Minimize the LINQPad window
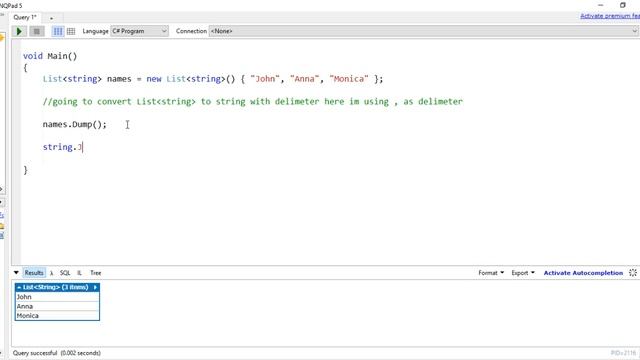This screenshot has width=640, height=360. tap(600, 5)
